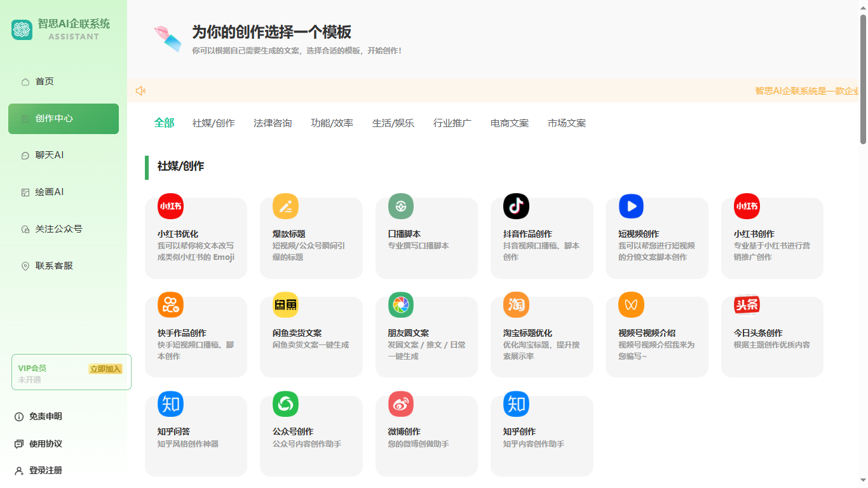Click the 淘宝标题优化 title text
The image size is (868, 488).
(x=528, y=333)
